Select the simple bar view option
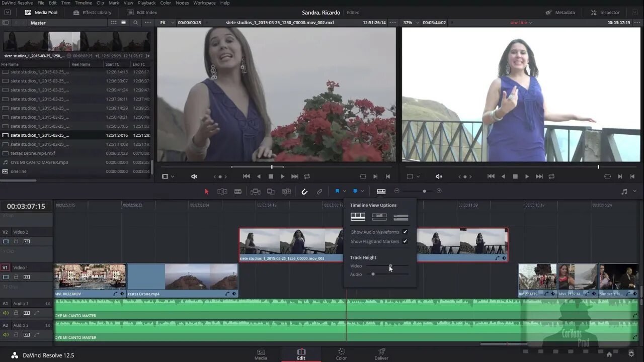 click(401, 217)
